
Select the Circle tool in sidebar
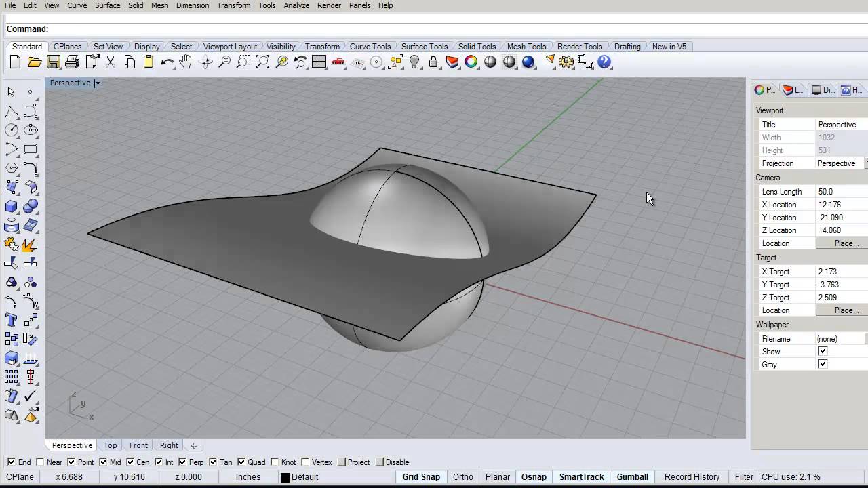coord(12,130)
